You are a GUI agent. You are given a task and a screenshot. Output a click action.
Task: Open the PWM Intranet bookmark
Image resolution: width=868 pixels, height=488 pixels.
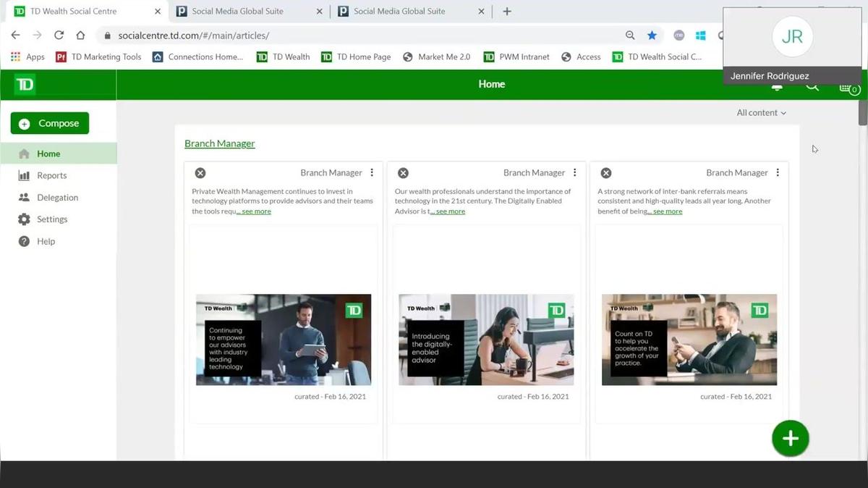(516, 56)
